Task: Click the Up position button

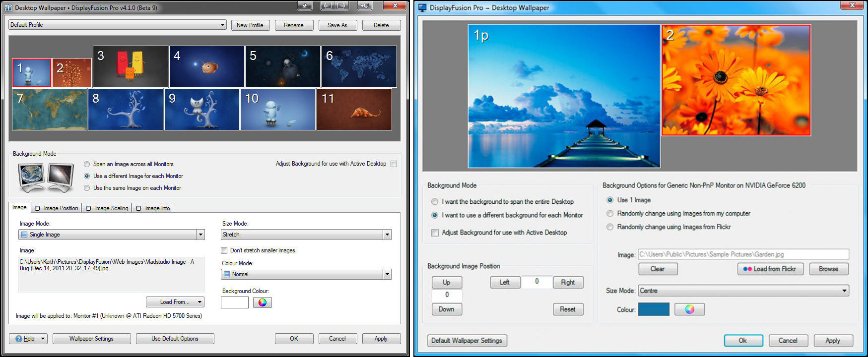Action: (447, 282)
